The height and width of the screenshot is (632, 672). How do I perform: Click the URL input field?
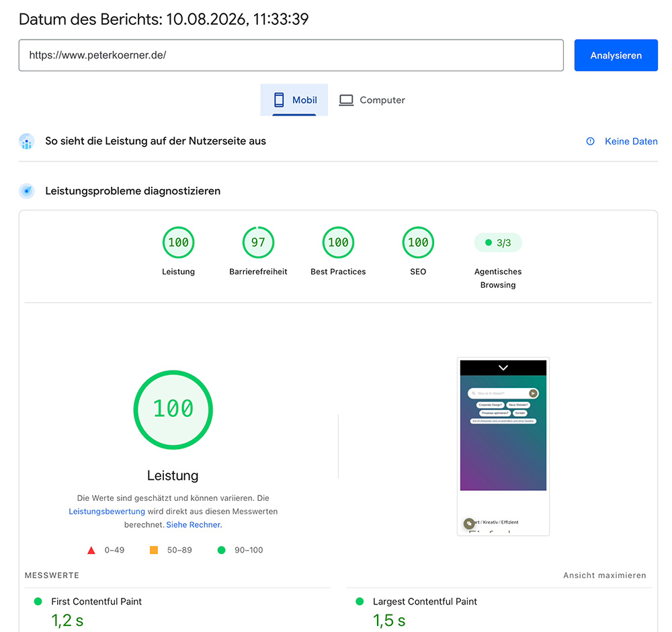point(291,55)
